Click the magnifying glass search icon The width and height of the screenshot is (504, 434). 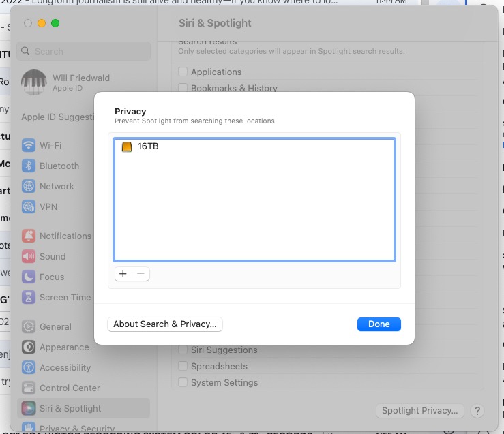coord(25,51)
